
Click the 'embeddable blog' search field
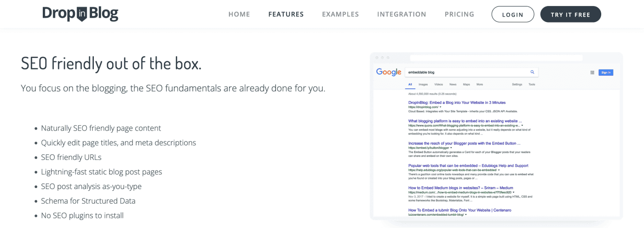(x=471, y=72)
